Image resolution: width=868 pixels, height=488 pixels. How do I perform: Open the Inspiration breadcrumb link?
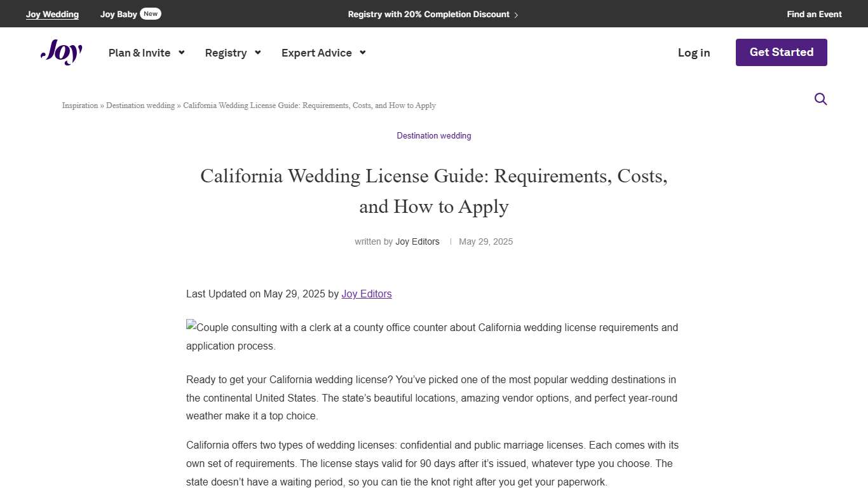tap(79, 105)
